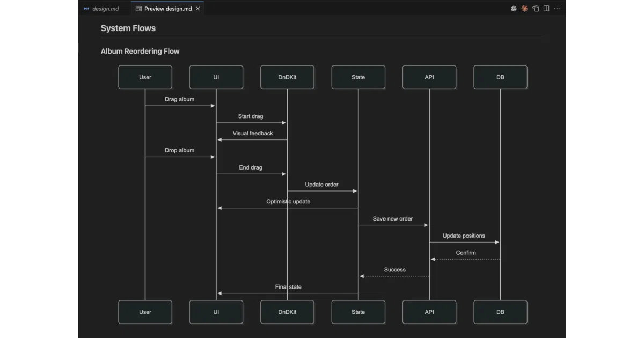Click the API box at the diagram bottom

coord(429,312)
